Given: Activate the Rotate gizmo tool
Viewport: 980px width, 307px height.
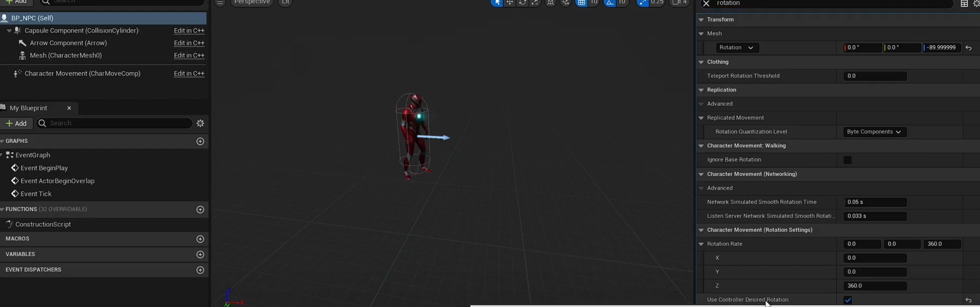Looking at the screenshot, I should pyautogui.click(x=522, y=3).
